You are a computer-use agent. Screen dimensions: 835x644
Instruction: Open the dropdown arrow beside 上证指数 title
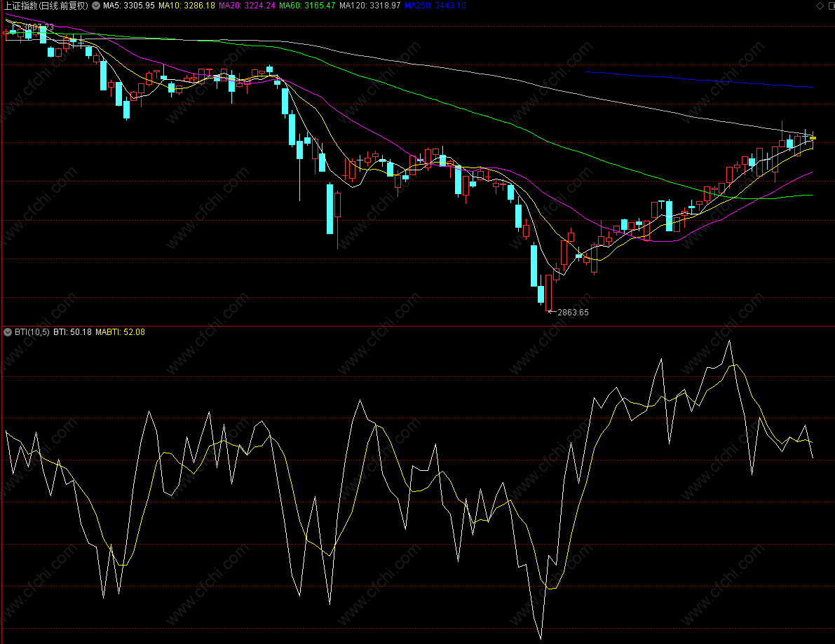click(96, 6)
